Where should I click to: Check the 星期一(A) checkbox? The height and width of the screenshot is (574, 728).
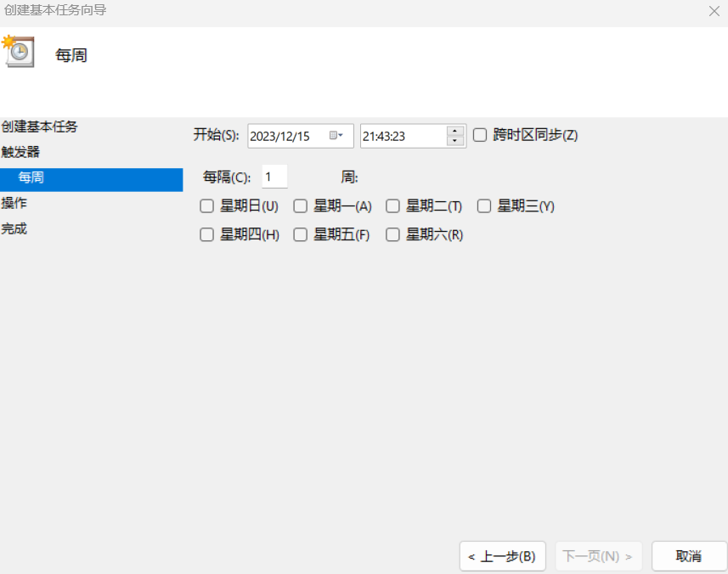(x=300, y=205)
